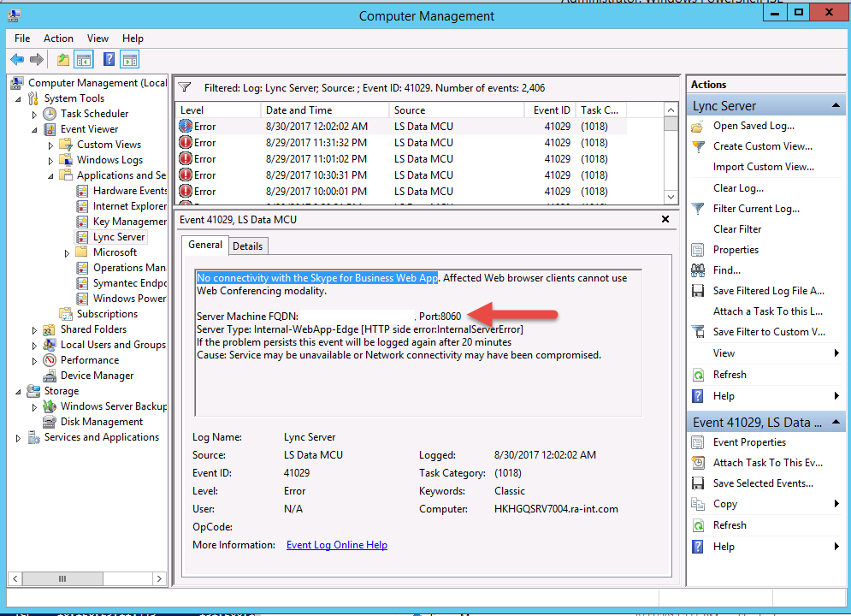Expand the Windows Logs node
This screenshot has width=851, height=616.
click(51, 161)
